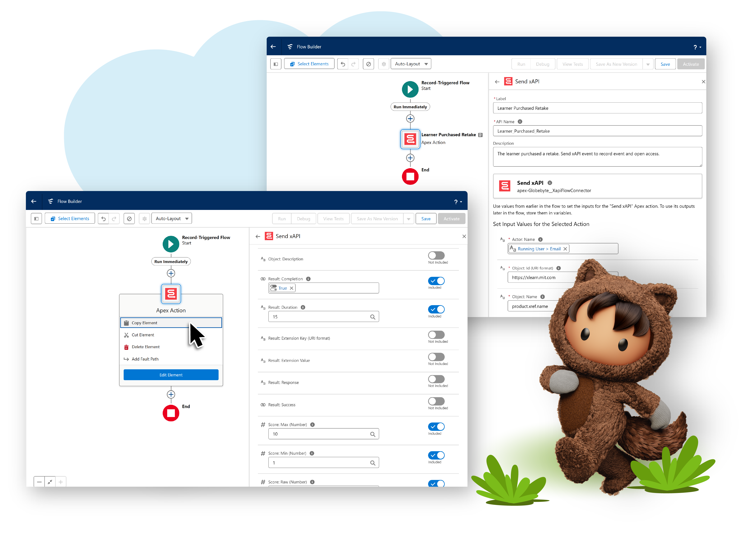The height and width of the screenshot is (537, 756).
Task: Open the Save As New Version dropdown arrow
Action: (x=648, y=64)
